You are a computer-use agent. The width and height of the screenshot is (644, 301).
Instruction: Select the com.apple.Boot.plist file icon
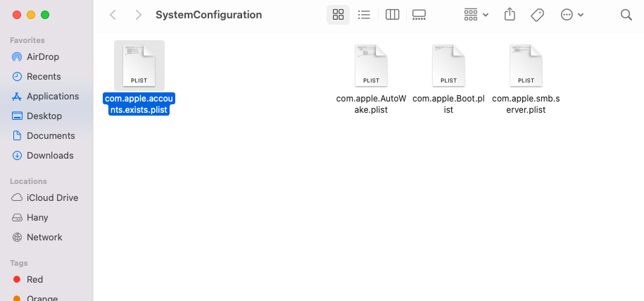tap(448, 66)
